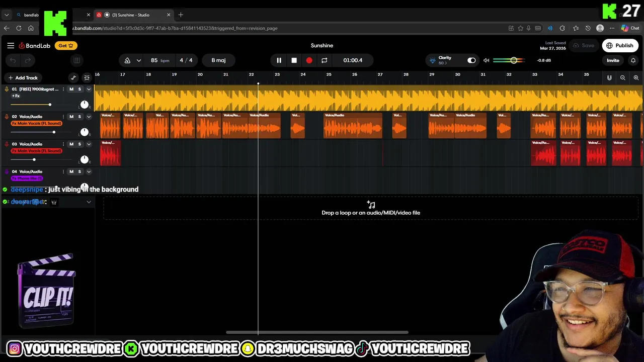The width and height of the screenshot is (644, 362).
Task: Open the B maj key selector
Action: 218,60
